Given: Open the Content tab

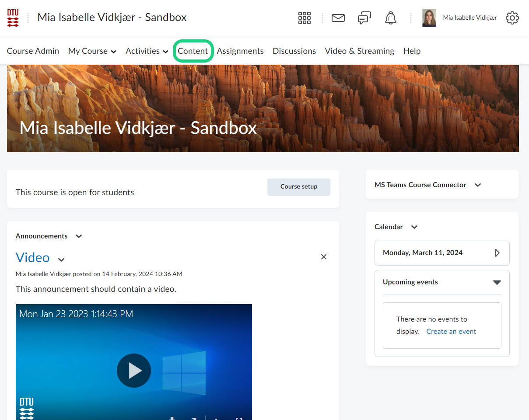Looking at the screenshot, I should [193, 51].
